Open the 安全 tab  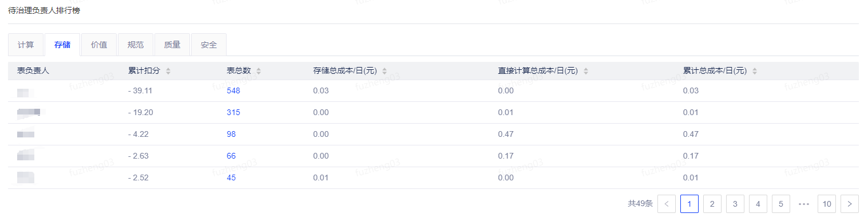[x=209, y=45]
